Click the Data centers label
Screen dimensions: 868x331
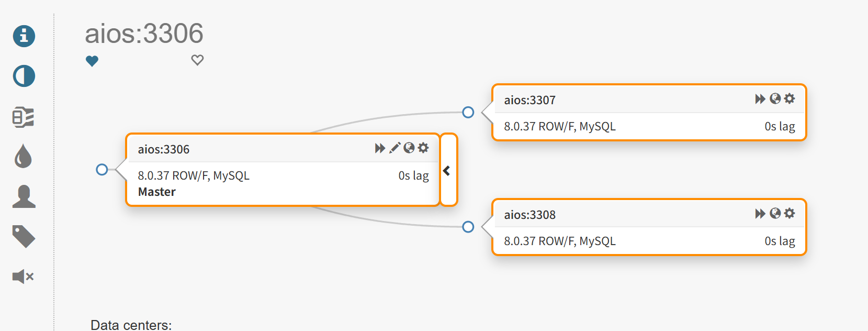(x=131, y=325)
